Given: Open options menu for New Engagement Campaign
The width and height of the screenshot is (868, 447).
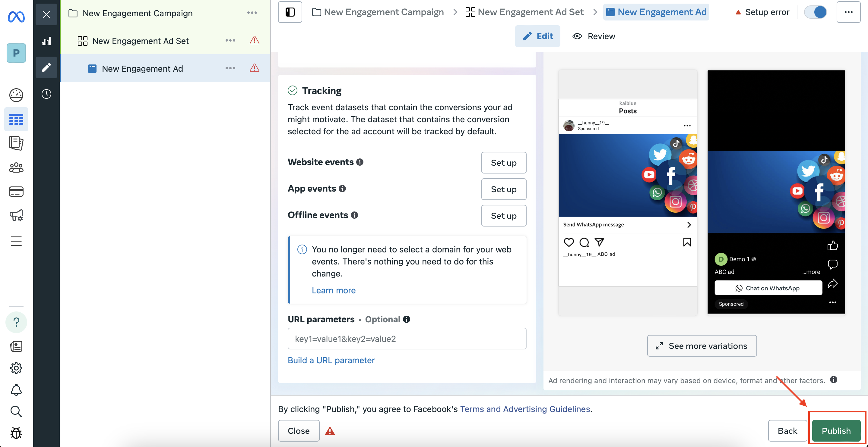Looking at the screenshot, I should pyautogui.click(x=252, y=13).
